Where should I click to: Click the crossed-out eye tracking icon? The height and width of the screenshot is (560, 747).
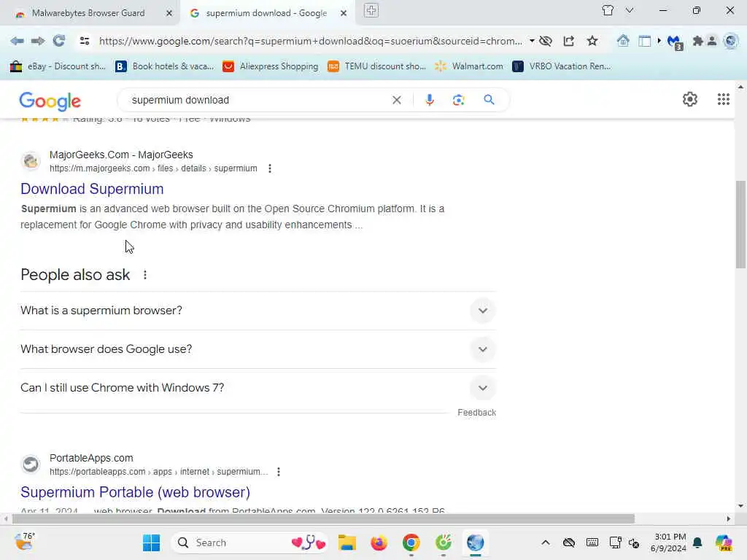546,41
